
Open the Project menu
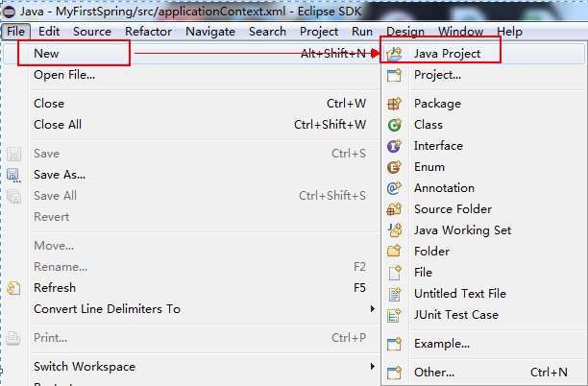coord(319,32)
